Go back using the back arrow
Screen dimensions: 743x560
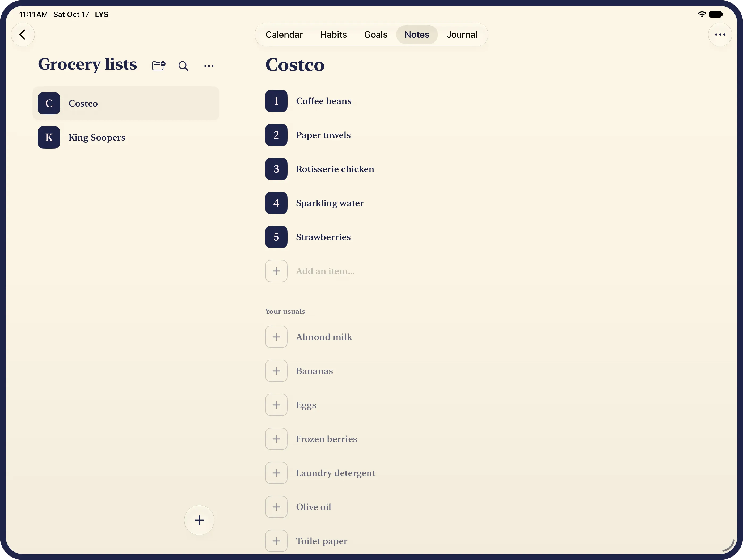[23, 35]
